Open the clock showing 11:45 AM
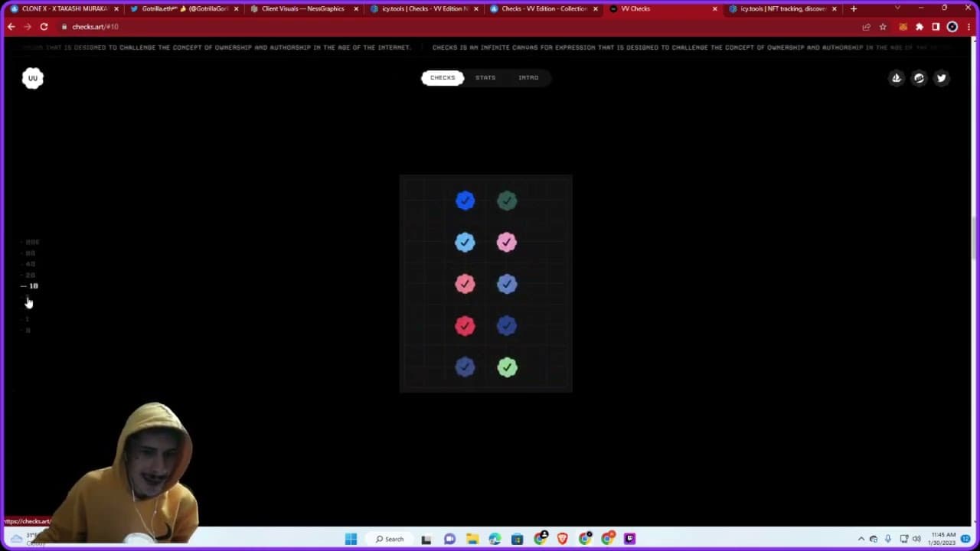The height and width of the screenshot is (551, 980). [943, 538]
